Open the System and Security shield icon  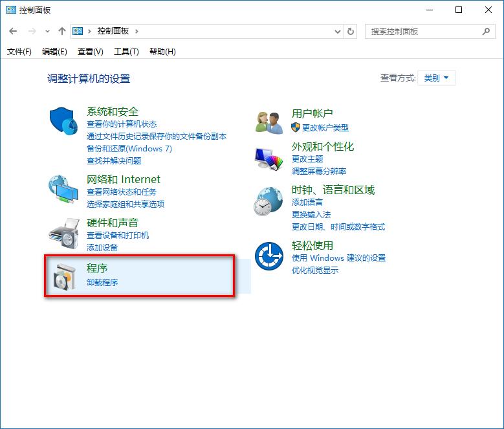[63, 122]
